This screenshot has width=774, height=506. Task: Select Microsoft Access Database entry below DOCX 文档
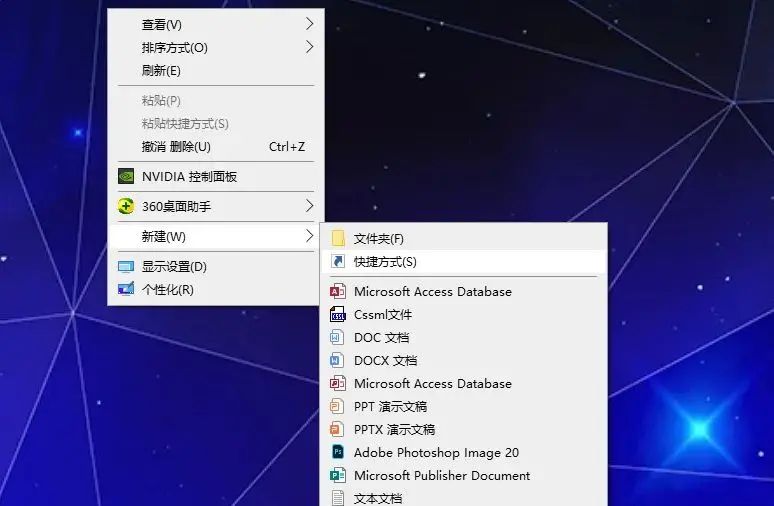[464, 384]
